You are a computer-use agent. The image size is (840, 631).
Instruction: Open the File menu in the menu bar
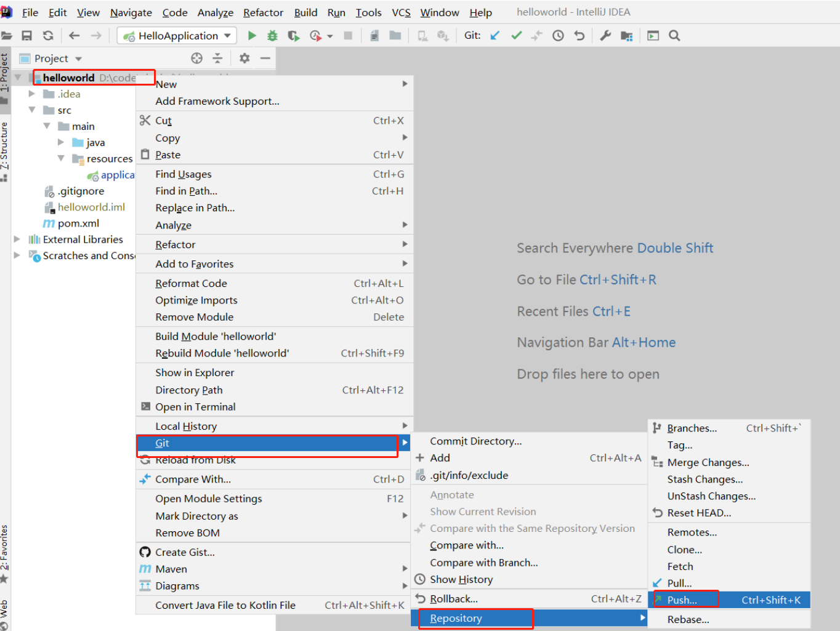(30, 12)
